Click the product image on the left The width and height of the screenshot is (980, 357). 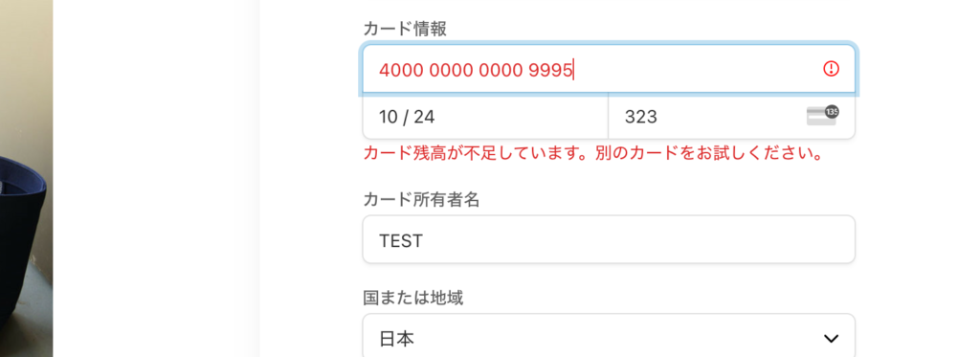(x=26, y=178)
